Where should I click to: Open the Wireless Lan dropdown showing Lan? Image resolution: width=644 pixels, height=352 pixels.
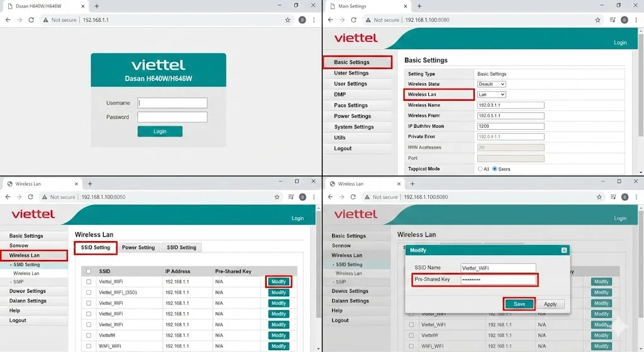(491, 94)
